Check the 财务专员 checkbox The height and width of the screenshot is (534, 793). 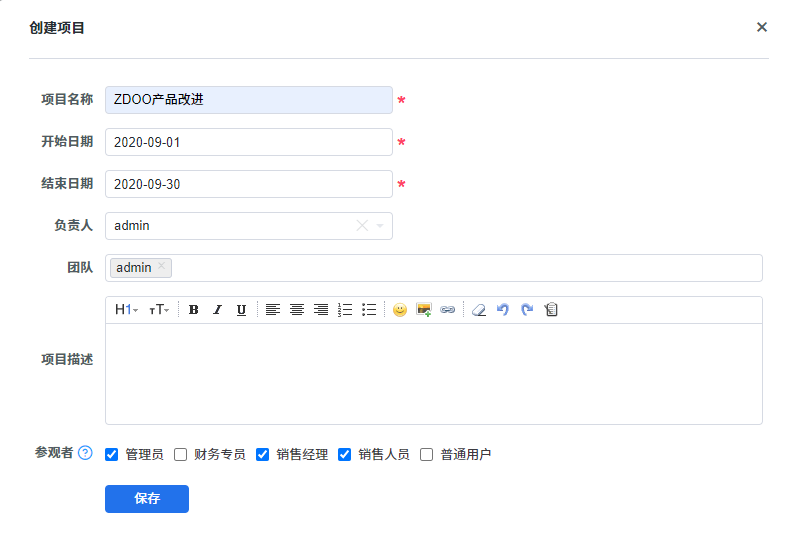pos(181,455)
